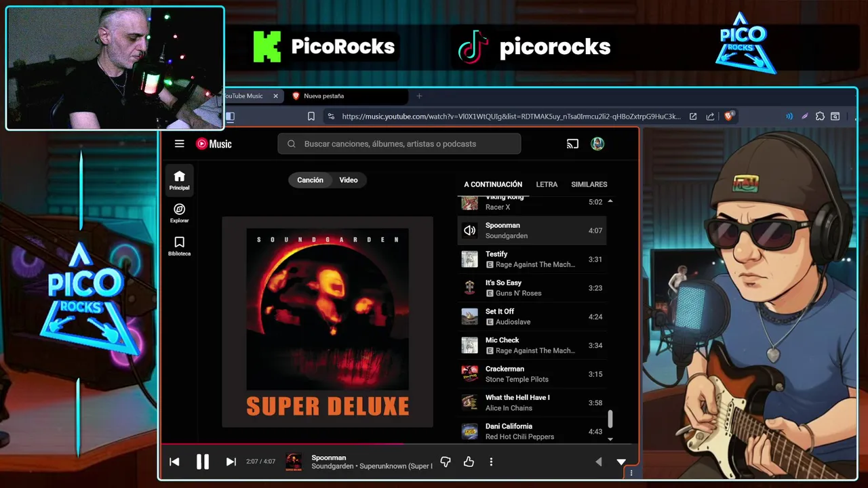
Task: Click open-in-app icon in address bar
Action: click(x=693, y=117)
